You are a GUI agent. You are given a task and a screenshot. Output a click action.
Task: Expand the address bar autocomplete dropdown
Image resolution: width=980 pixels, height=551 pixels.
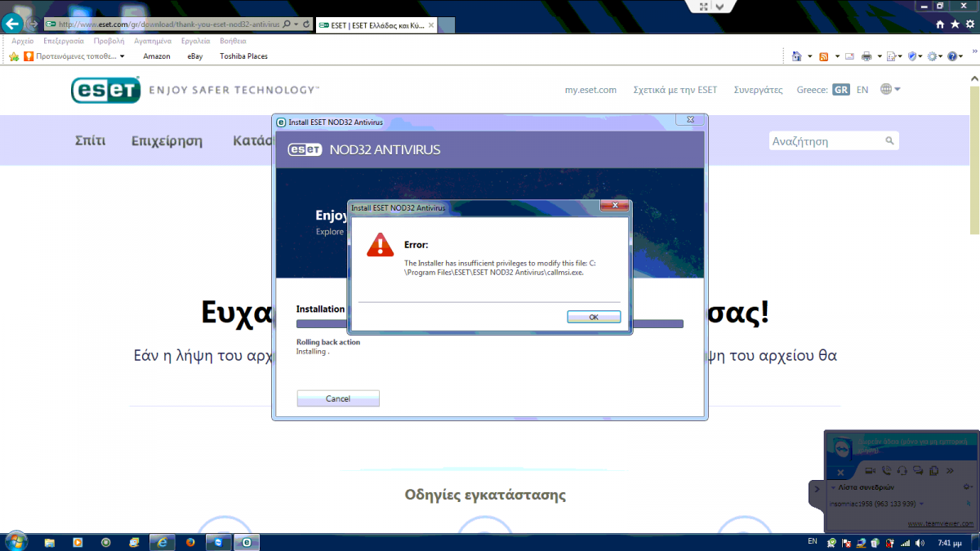296,24
